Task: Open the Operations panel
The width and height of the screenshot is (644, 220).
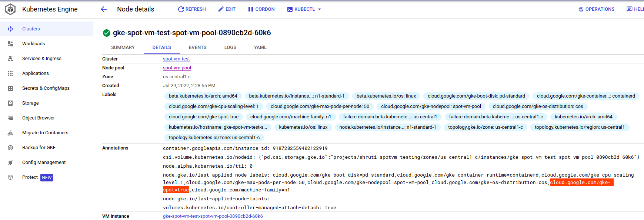Action: click(597, 9)
